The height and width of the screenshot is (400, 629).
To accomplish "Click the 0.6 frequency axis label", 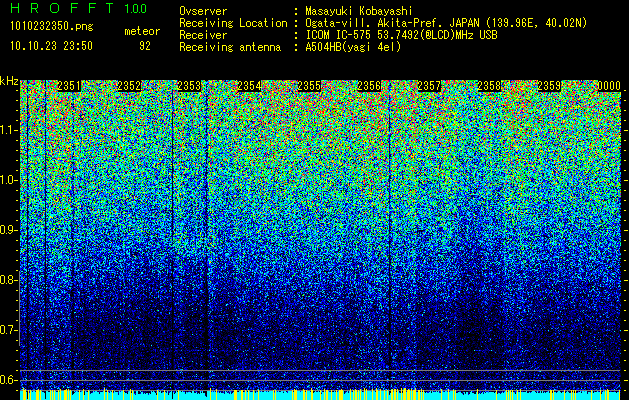I will tap(8, 380).
